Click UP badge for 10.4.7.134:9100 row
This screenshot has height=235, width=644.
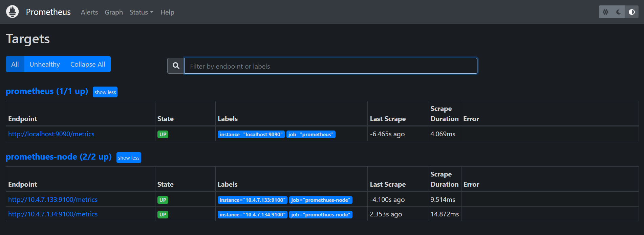click(163, 214)
